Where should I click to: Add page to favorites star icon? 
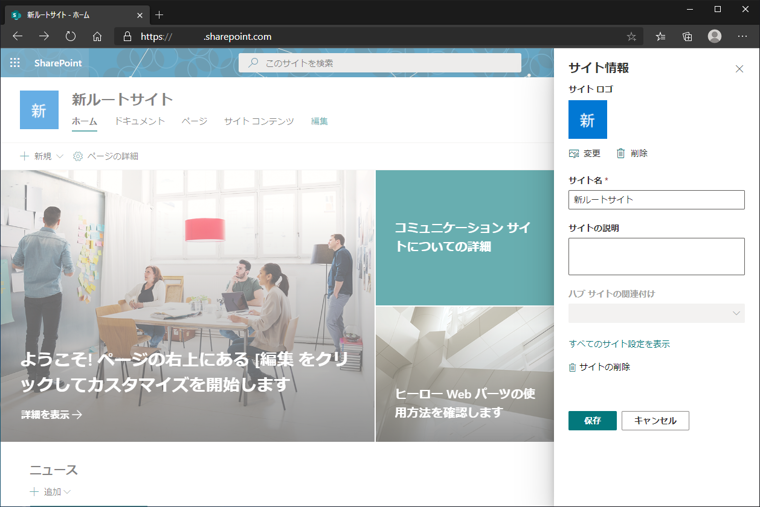(x=631, y=36)
